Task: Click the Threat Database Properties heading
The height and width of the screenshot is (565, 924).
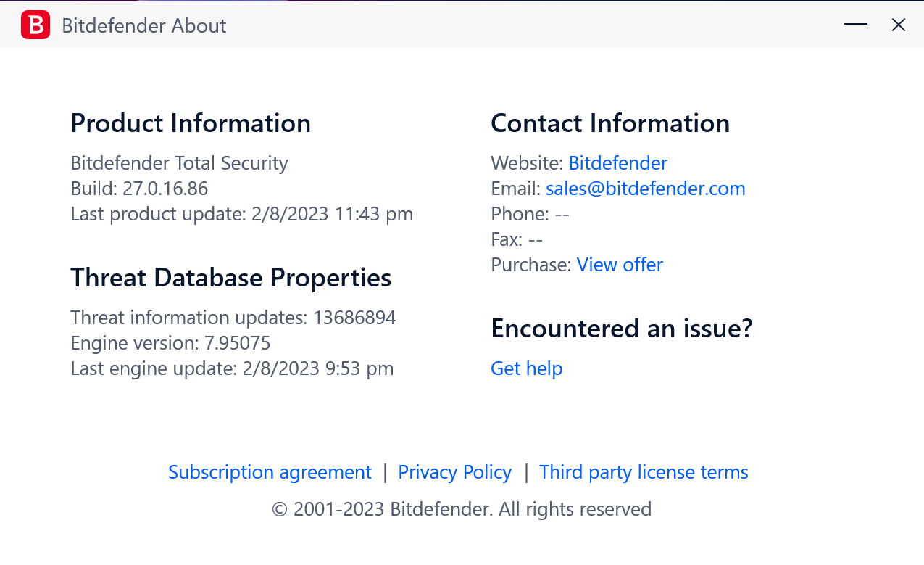Action: 230,278
